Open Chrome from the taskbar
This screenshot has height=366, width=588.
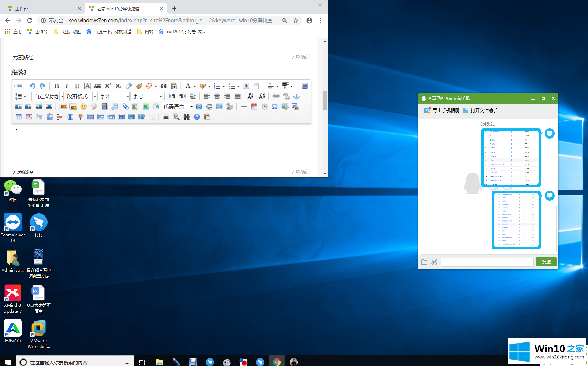[277, 362]
